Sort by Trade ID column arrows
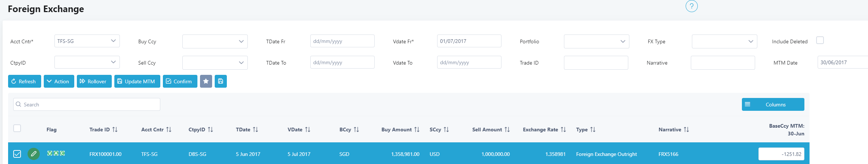 [115, 130]
